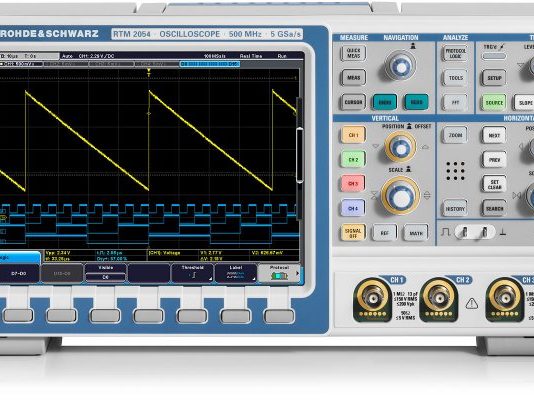Select the CURSOR button in Measure section

pyautogui.click(x=353, y=102)
